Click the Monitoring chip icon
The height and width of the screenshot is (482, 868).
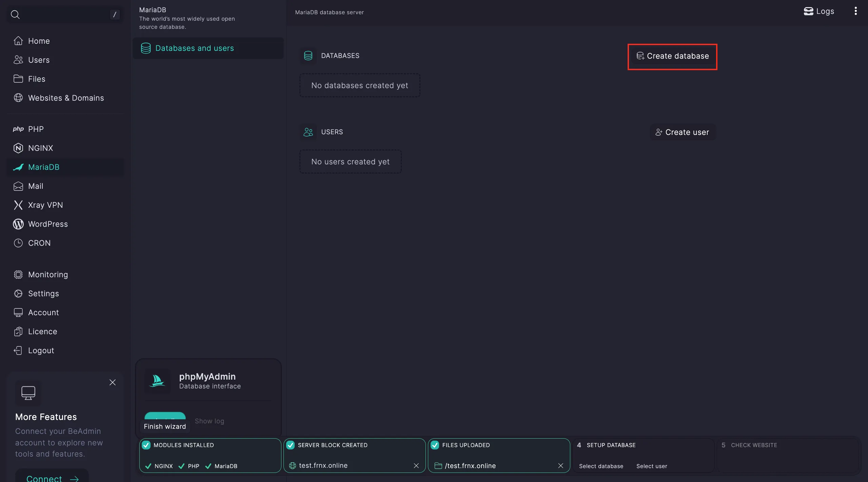[18, 275]
